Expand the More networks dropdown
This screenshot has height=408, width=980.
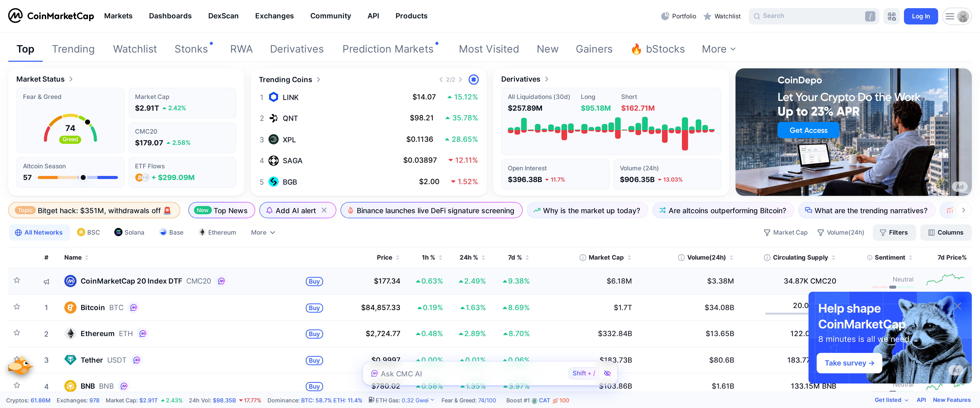pos(263,232)
